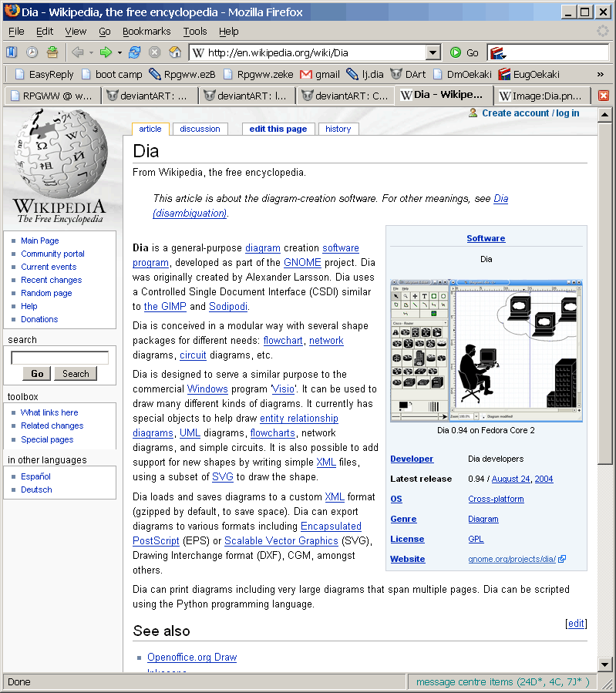Open the lj.dia bookmark
The width and height of the screenshot is (616, 693).
(365, 74)
